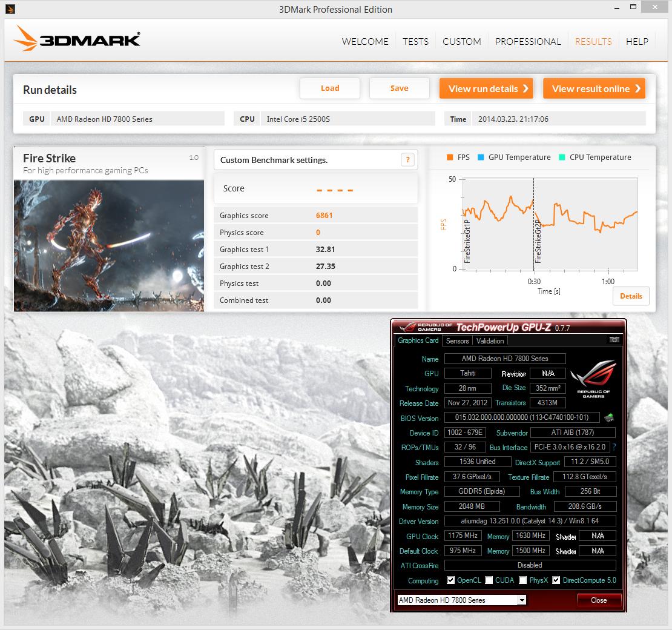This screenshot has height=630, width=672.
Task: Click the GPU-Z Close button
Action: pyautogui.click(x=599, y=600)
